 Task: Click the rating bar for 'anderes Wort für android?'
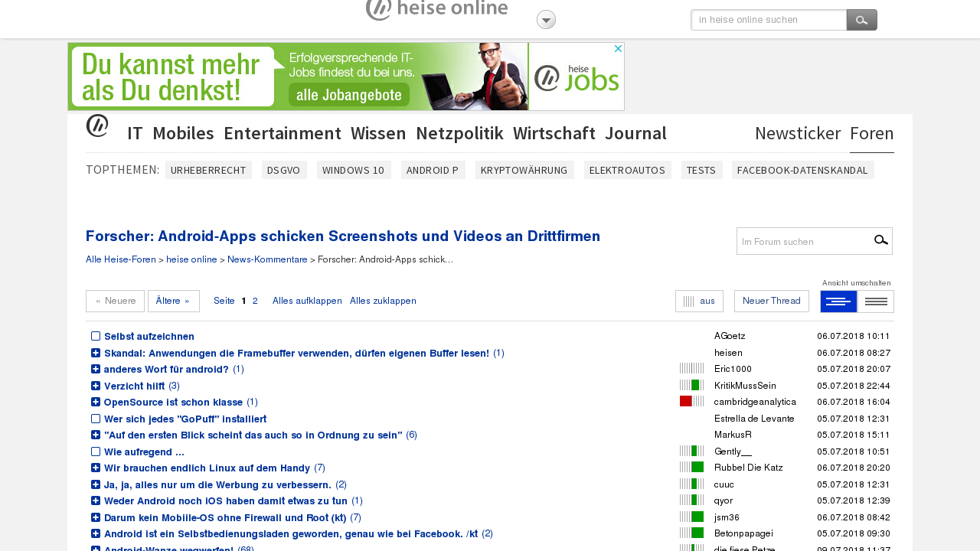coord(691,368)
